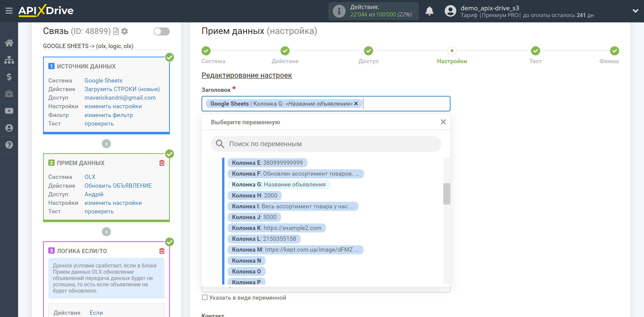Viewport: 644px width, 317px height.
Task: Click изменить настройки in Прием данных
Action: pos(113,203)
